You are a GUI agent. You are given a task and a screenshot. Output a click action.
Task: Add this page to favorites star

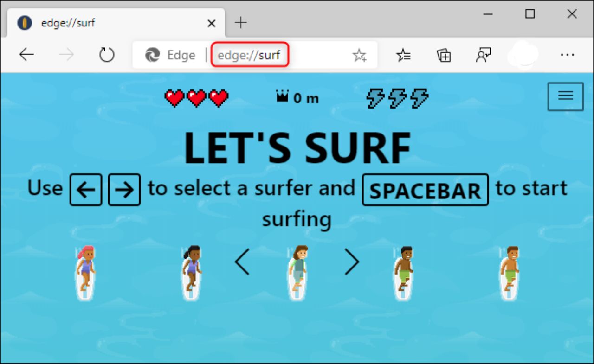pos(359,56)
